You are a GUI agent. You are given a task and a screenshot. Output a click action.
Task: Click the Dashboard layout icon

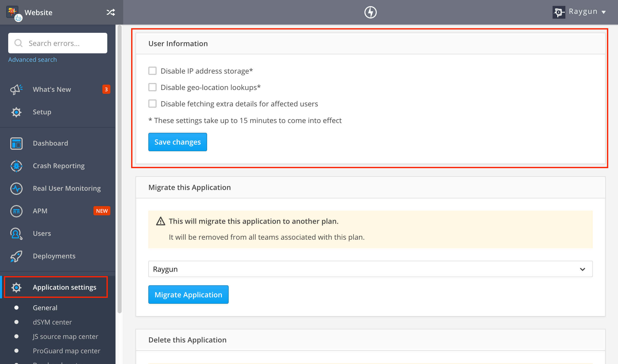[x=16, y=143]
